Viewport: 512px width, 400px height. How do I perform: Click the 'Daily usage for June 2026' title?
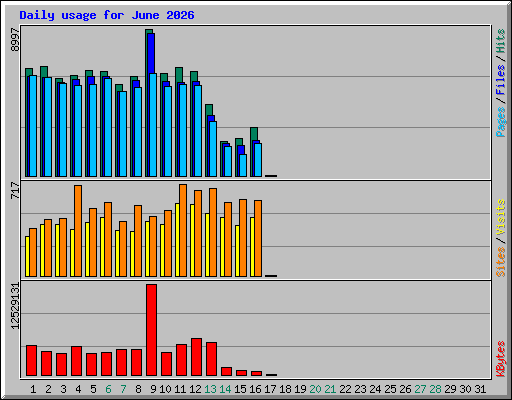coord(107,15)
